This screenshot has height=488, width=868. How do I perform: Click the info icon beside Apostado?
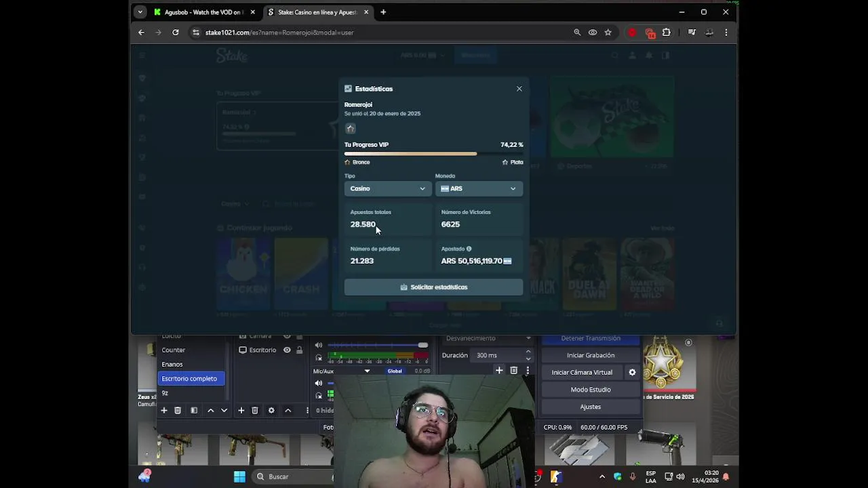(x=469, y=249)
